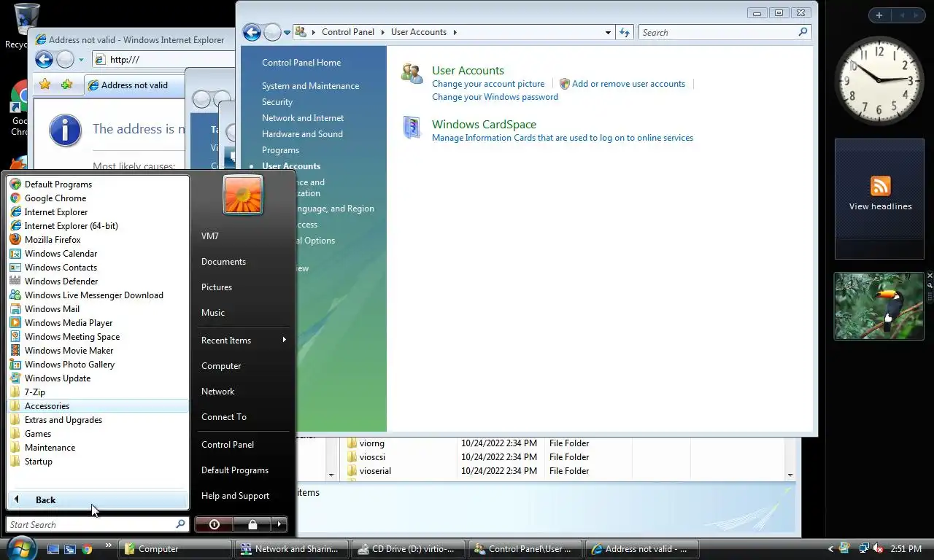Open Control Panel address bar dropdown

point(608,32)
